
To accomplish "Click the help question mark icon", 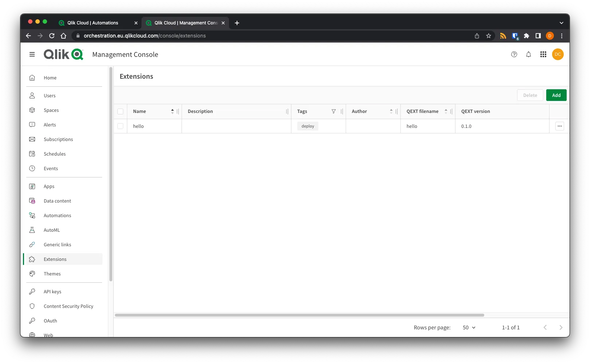I will [514, 54].
